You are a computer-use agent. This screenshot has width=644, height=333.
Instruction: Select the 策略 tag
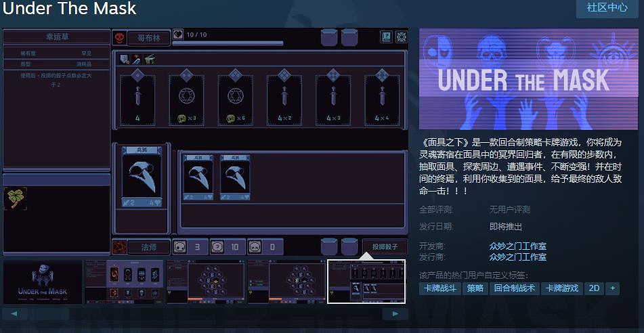tap(475, 288)
